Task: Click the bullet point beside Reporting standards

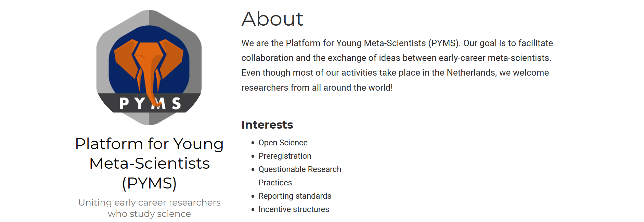Action: coord(253,196)
